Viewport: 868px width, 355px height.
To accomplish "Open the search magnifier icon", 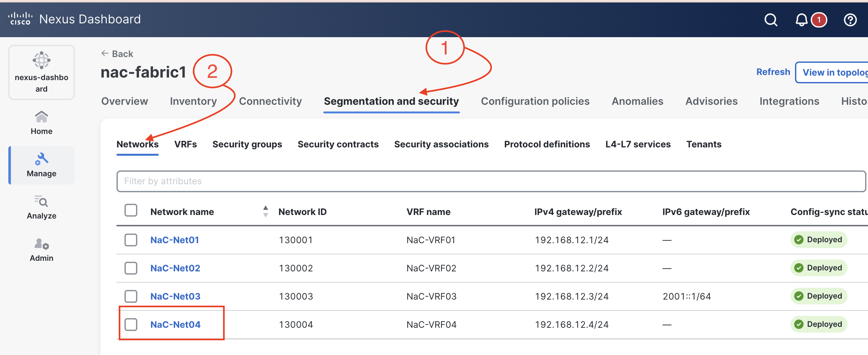I will pyautogui.click(x=771, y=20).
